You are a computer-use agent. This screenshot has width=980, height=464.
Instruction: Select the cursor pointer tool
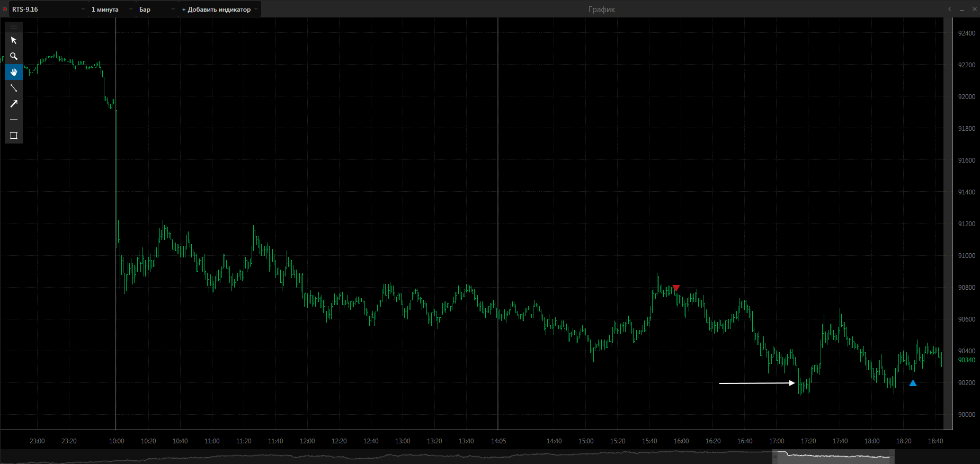[x=14, y=40]
